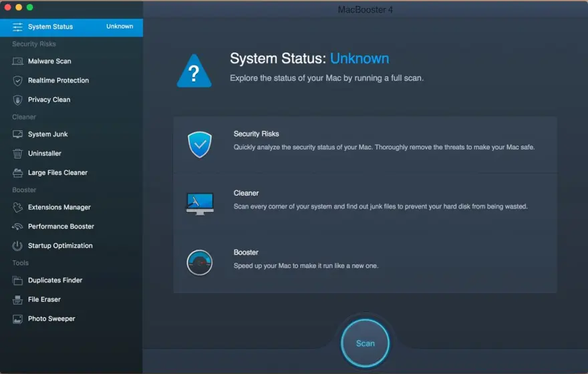The image size is (588, 374).
Task: Click the Booster heading in panel
Action: pyautogui.click(x=246, y=252)
